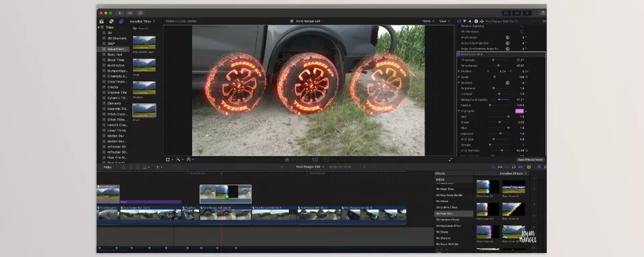The width and height of the screenshot is (644, 257).
Task: Go back in timeline history arrow
Action: 281,167
